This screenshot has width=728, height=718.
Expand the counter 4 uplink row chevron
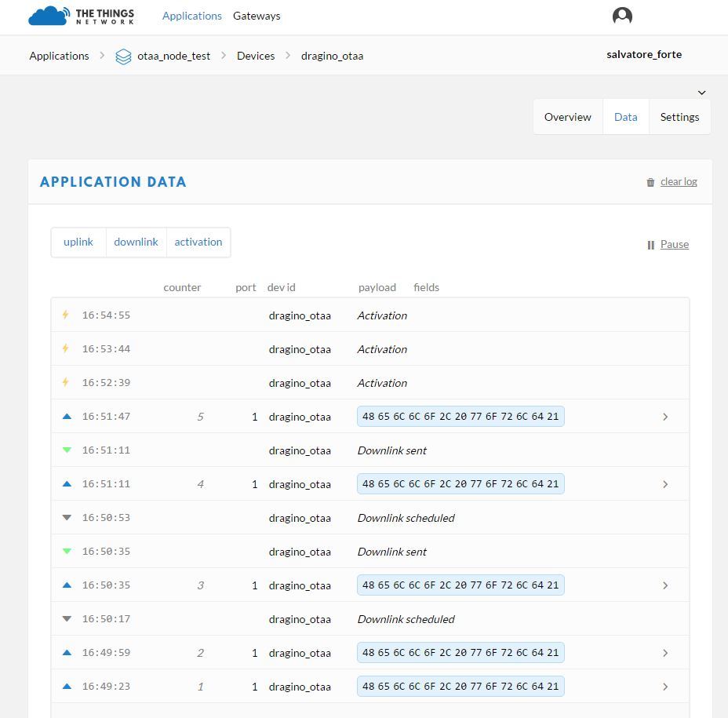tap(665, 484)
